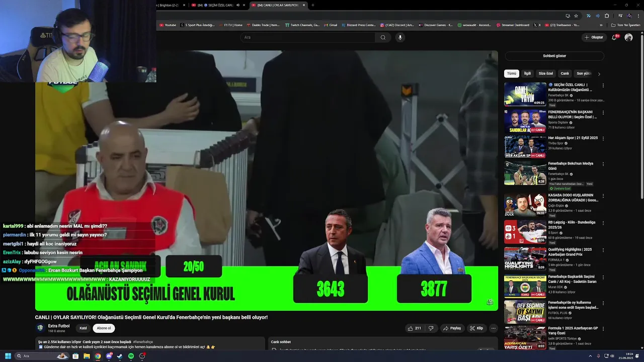Select the Son yüklenenler filter chip
The image size is (644, 362).
(x=584, y=73)
